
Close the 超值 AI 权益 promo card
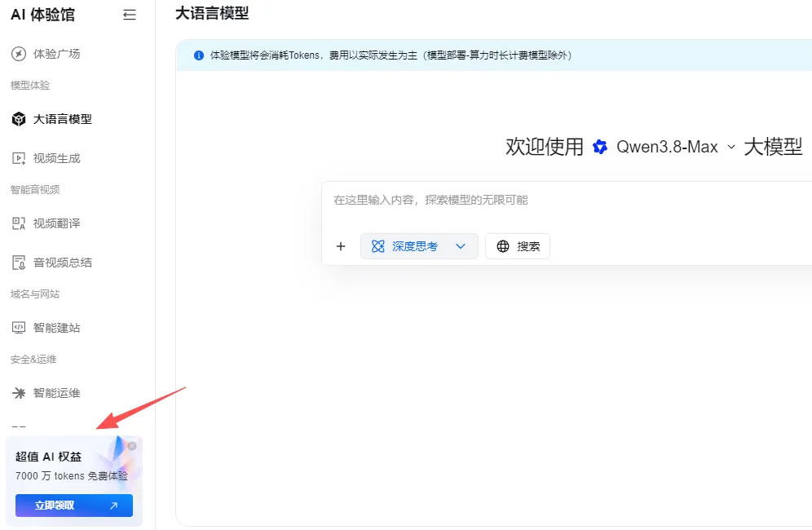(x=132, y=446)
